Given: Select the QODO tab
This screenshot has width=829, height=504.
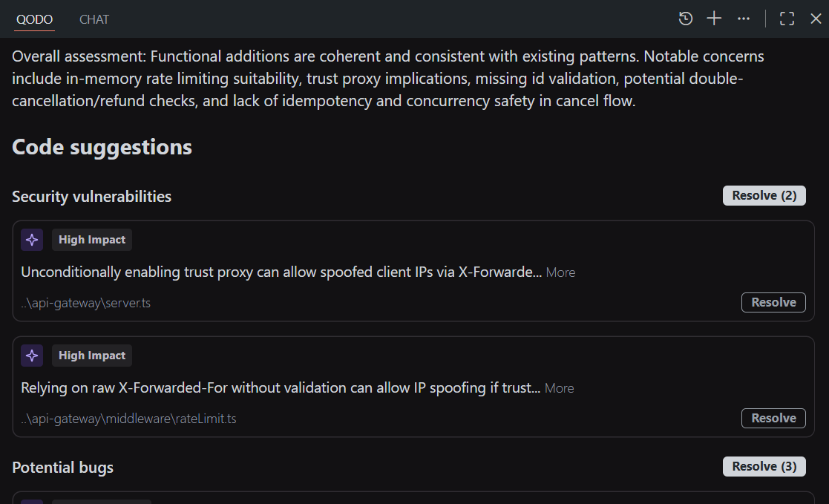Looking at the screenshot, I should pyautogui.click(x=34, y=19).
